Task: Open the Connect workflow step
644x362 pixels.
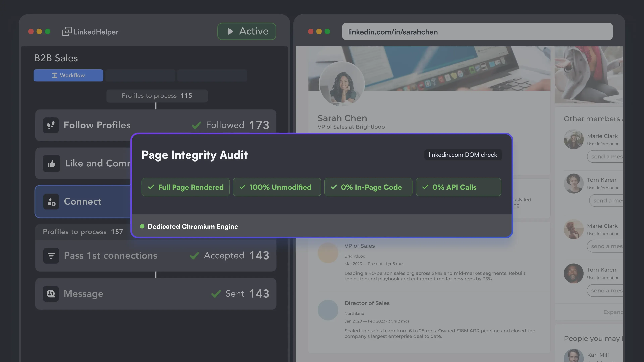Action: coord(83,202)
